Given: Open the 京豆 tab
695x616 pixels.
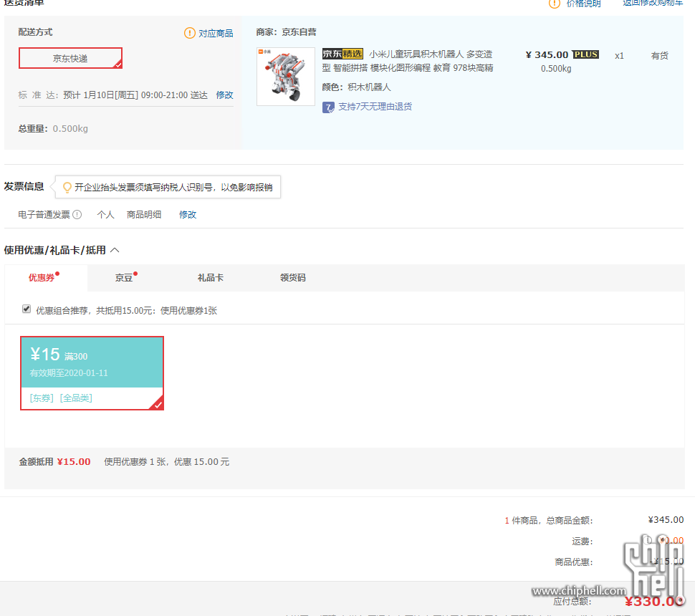Looking at the screenshot, I should point(124,278).
